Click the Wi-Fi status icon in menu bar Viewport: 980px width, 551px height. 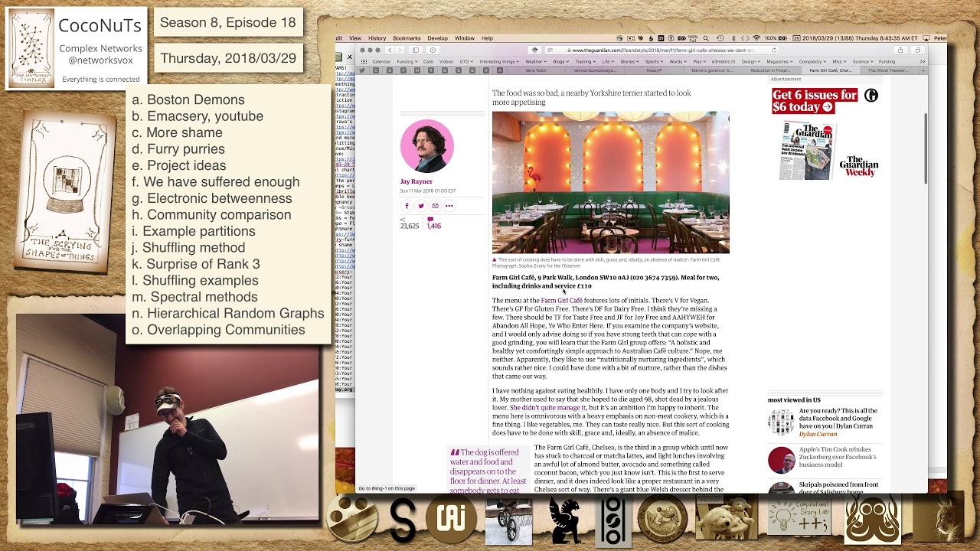(x=756, y=38)
